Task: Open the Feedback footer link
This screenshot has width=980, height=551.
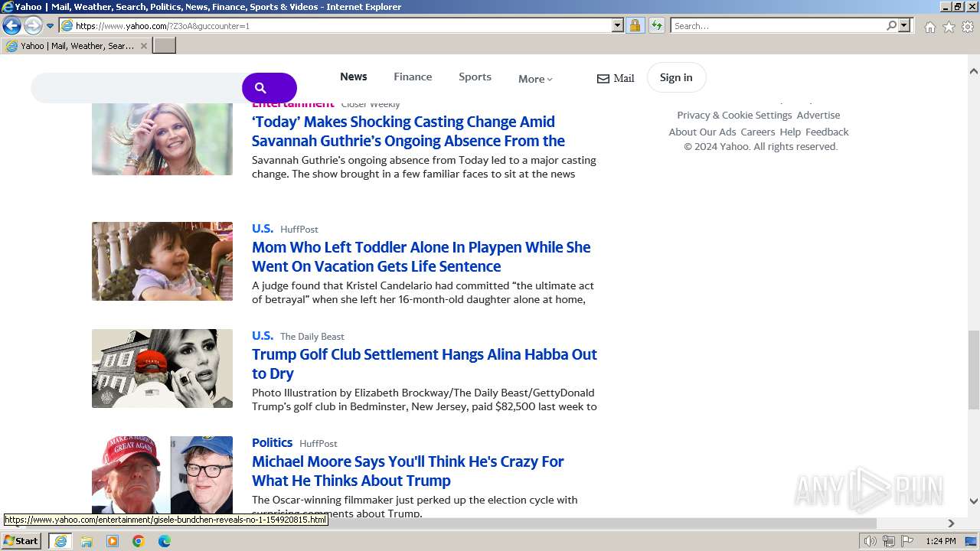Action: [x=827, y=132]
